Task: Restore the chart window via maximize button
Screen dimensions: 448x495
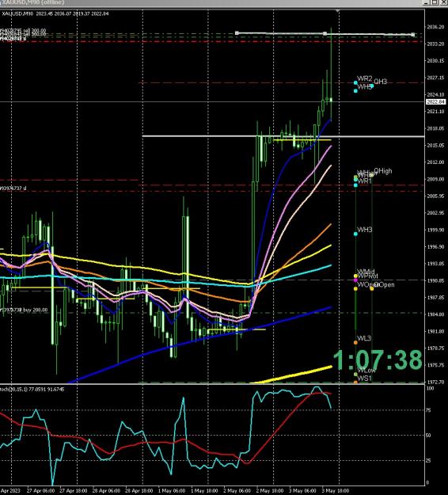Action: [x=435, y=2]
